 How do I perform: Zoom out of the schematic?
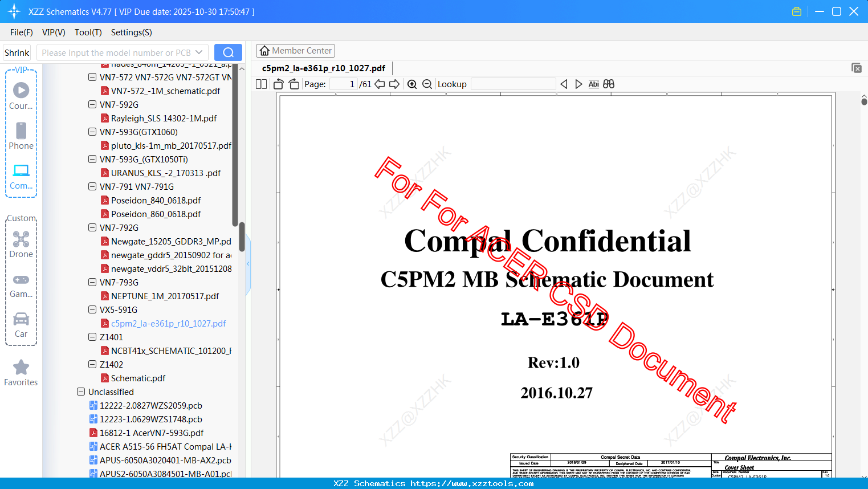pos(427,84)
